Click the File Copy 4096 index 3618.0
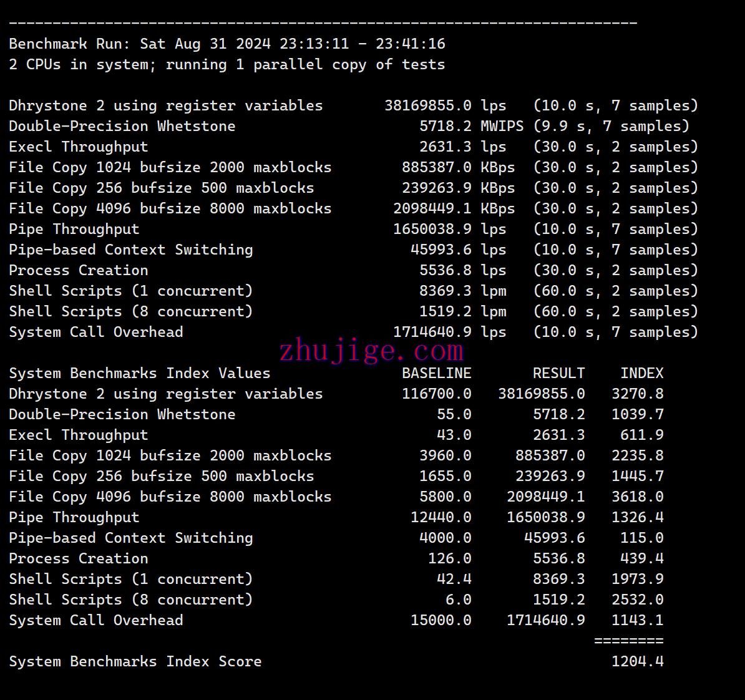745x700 pixels. coord(637,497)
